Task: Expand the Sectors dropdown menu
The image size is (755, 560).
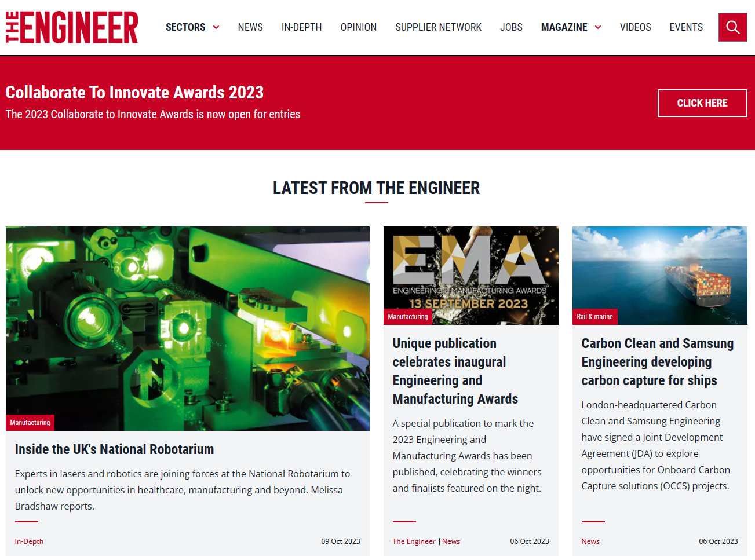Action: click(192, 27)
